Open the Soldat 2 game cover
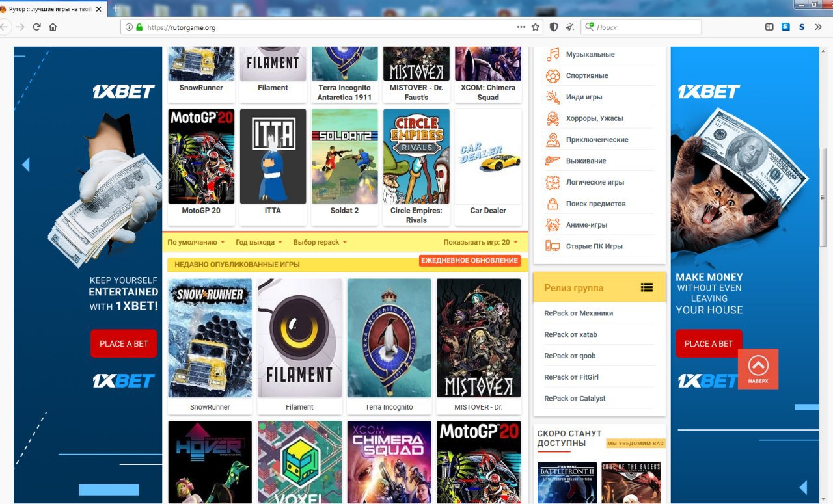Image resolution: width=833 pixels, height=504 pixels. point(344,156)
